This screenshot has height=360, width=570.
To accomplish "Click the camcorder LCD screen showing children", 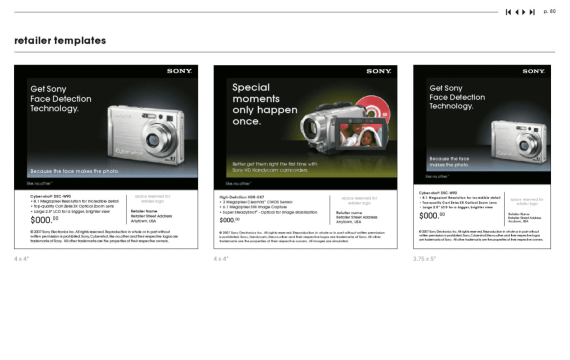I will 361,135.
